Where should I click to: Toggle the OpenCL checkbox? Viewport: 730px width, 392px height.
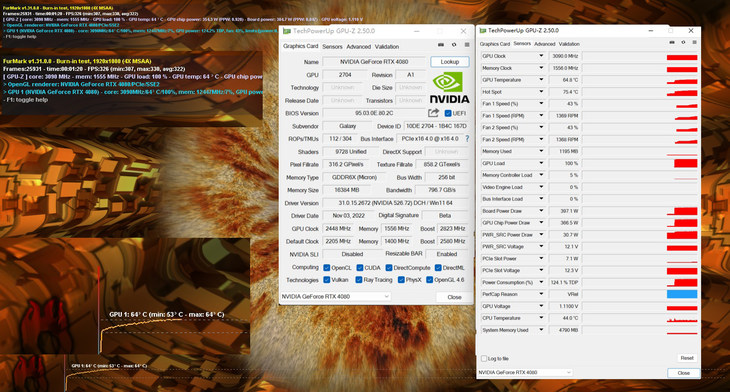327,268
